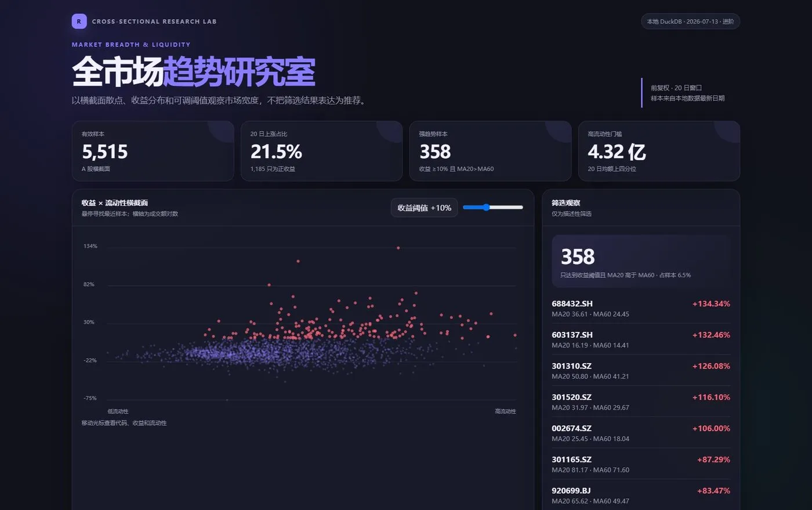Click the +126.08% return value
This screenshot has width=812, height=510.
tap(711, 366)
